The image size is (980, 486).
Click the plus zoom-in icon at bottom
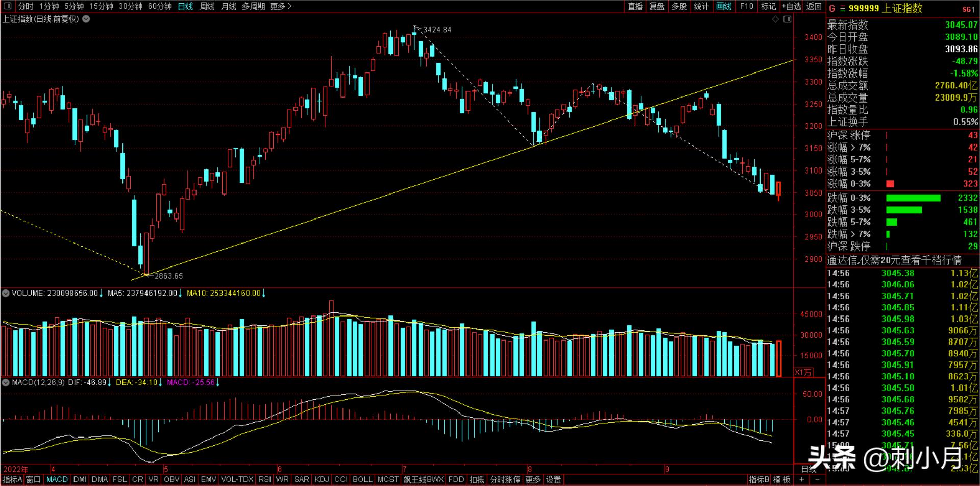(802, 480)
